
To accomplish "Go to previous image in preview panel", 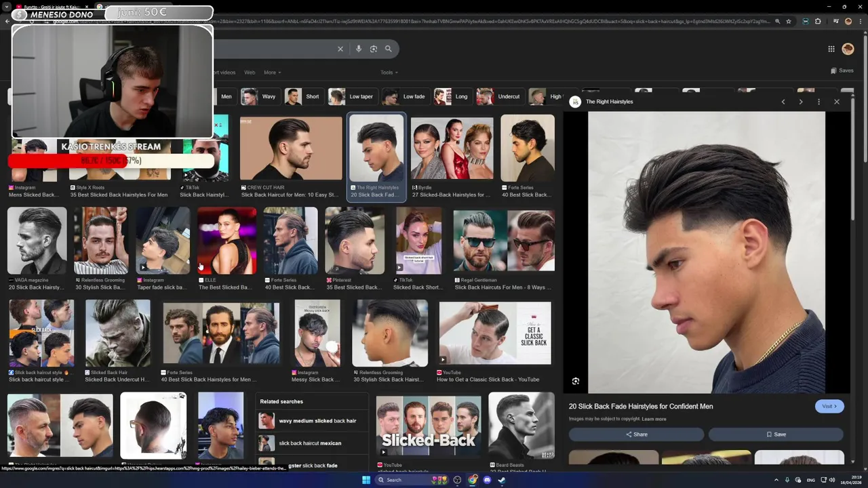I will tap(783, 102).
